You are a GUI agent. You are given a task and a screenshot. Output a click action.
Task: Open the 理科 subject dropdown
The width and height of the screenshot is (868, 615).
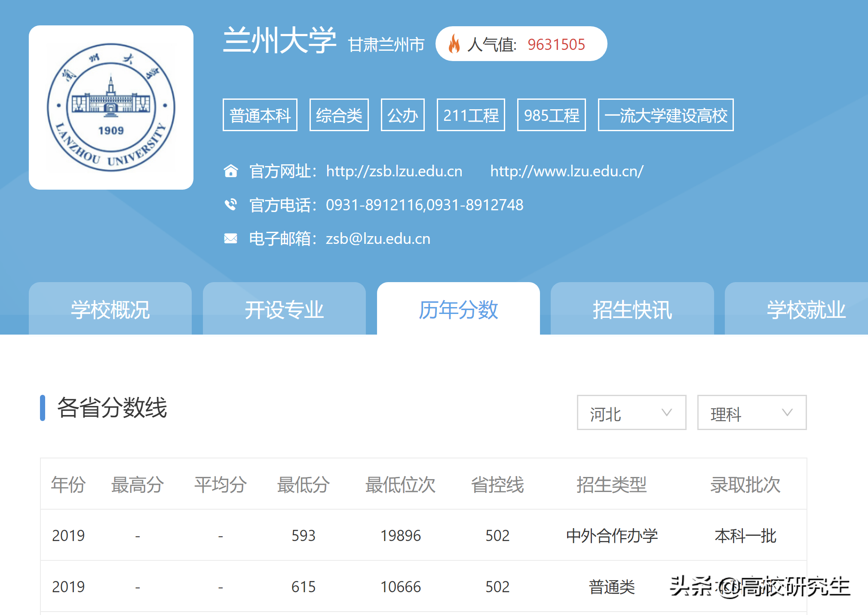751,413
